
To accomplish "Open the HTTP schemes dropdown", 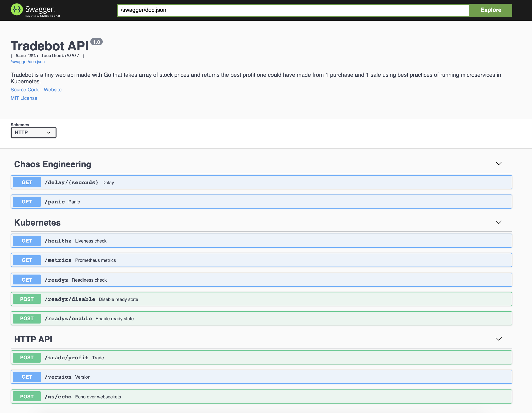I will click(33, 133).
